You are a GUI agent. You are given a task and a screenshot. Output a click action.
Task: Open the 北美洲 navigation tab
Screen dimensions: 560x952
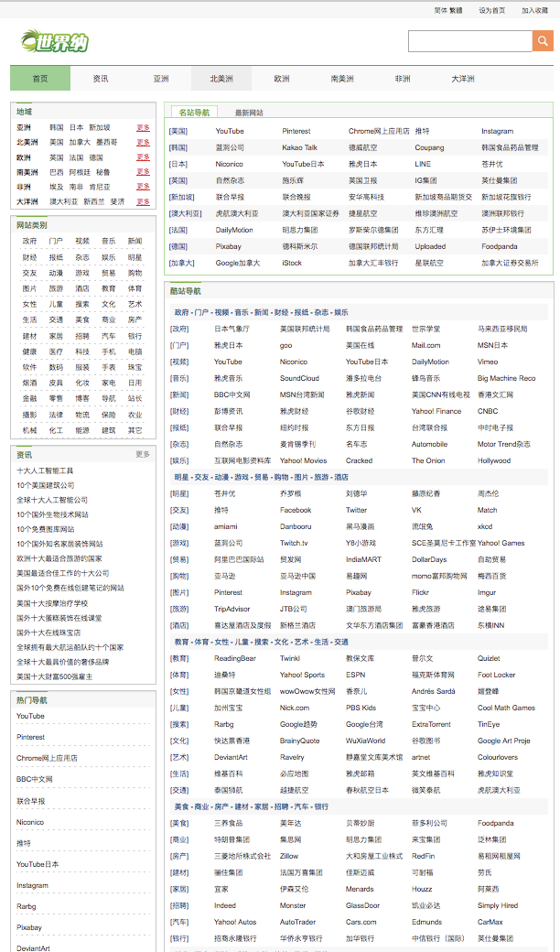[221, 79]
